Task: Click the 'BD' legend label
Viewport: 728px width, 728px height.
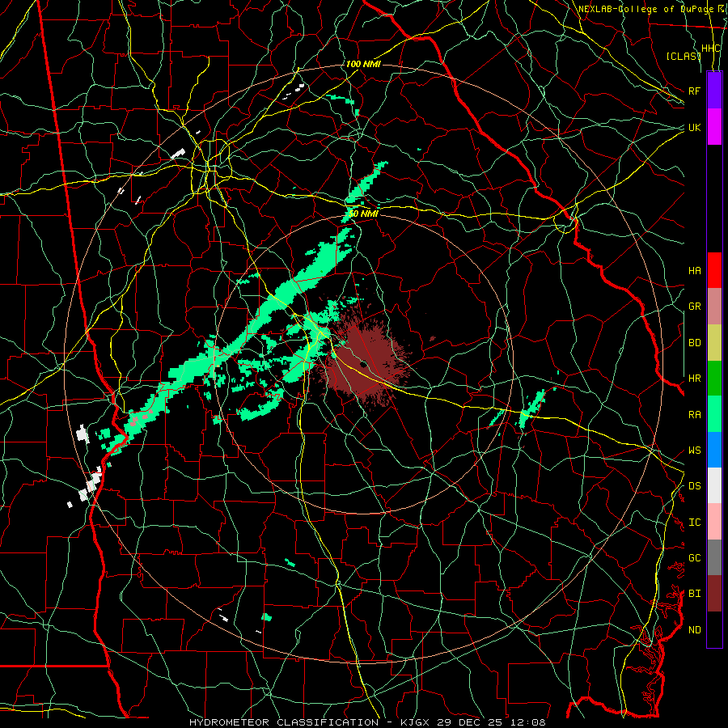Action: click(x=694, y=343)
